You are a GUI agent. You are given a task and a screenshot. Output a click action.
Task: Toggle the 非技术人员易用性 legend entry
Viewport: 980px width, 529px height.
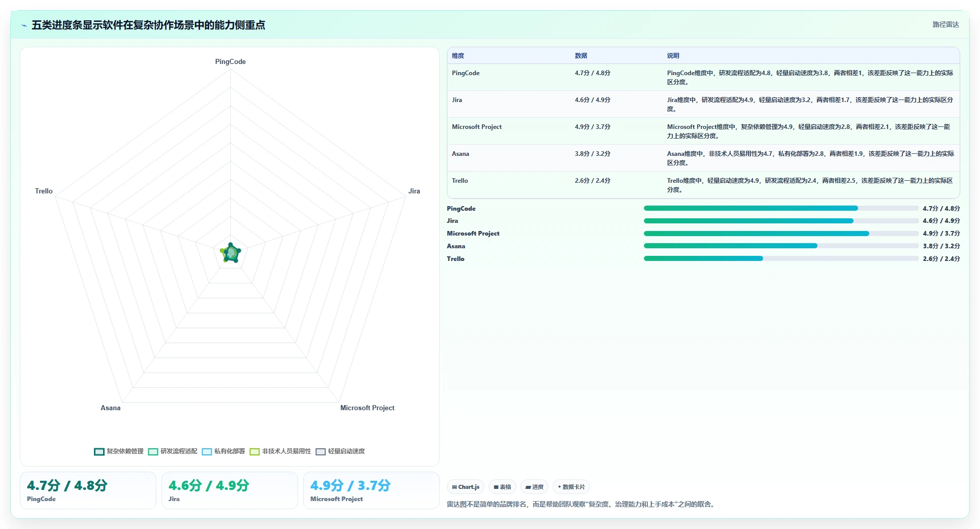point(280,451)
